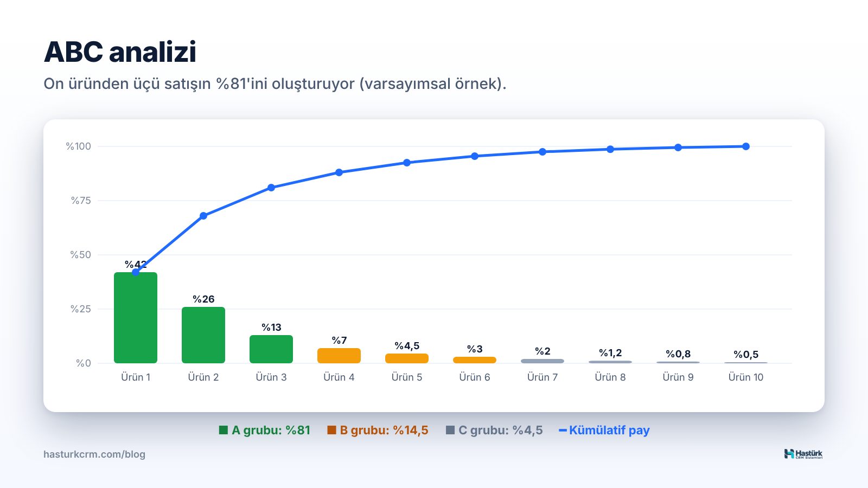Click the "Ürün 2" x-axis label
The image size is (868, 488).
203,377
